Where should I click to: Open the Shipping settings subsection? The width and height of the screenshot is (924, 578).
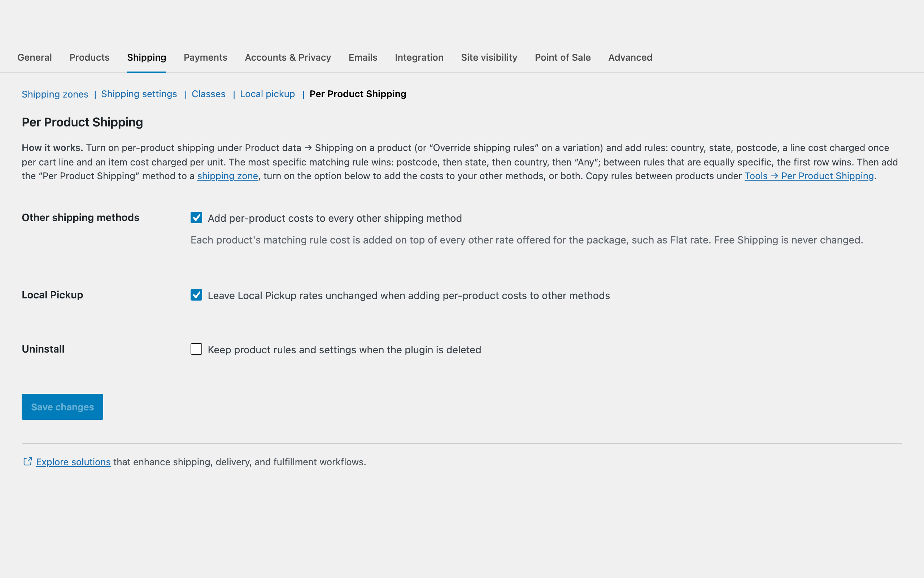coord(139,94)
